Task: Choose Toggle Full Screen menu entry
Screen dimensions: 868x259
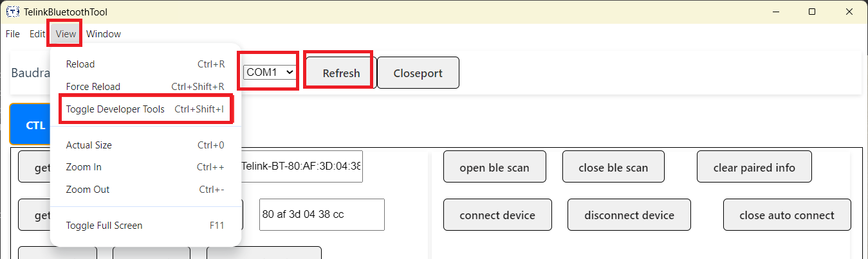Action: [145, 226]
